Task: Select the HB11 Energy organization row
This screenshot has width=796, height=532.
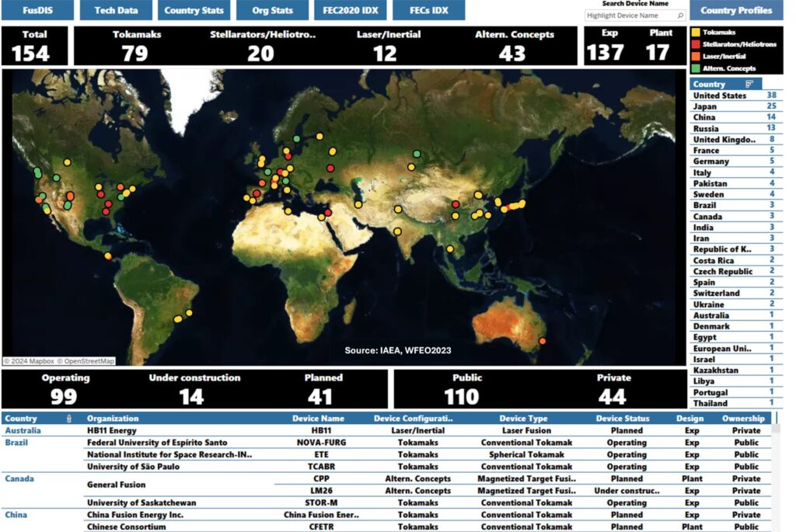Action: (x=112, y=430)
